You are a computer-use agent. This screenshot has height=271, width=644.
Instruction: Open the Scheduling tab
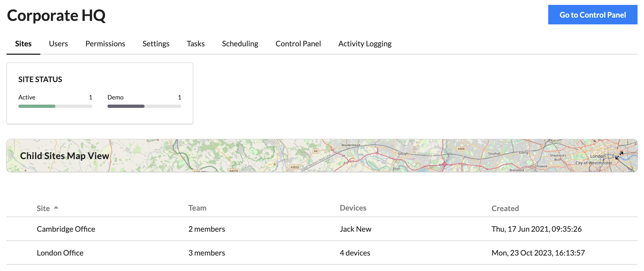(240, 44)
